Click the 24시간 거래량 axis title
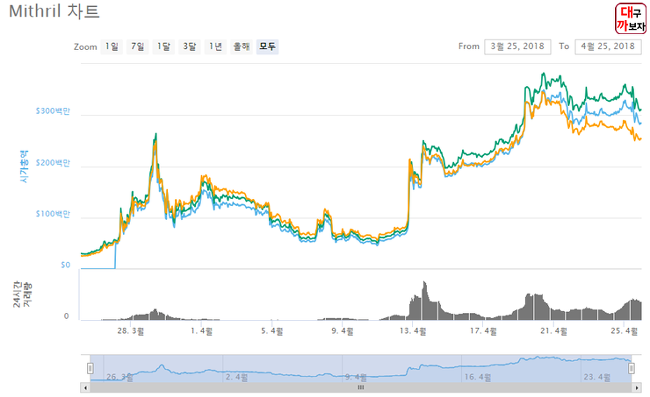Image resolution: width=650 pixels, height=397 pixels. coord(22,295)
